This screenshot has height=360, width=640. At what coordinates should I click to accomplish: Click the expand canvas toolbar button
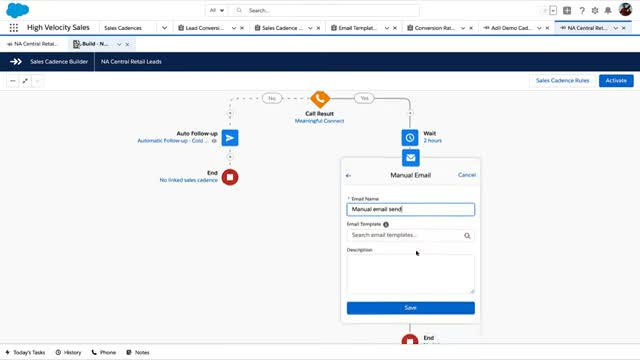click(x=25, y=81)
